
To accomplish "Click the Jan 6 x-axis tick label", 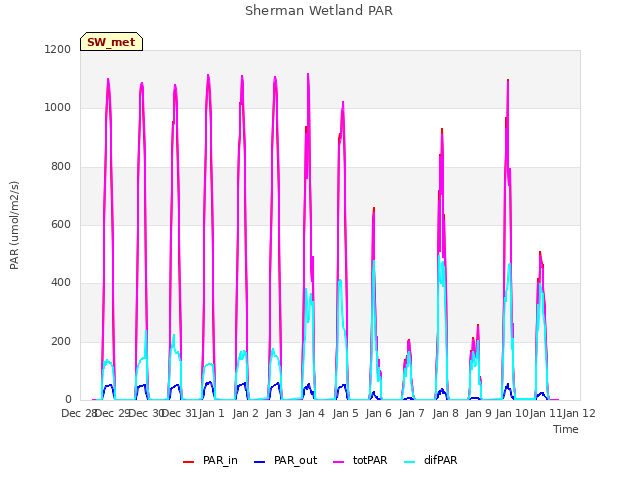I will (x=379, y=413).
